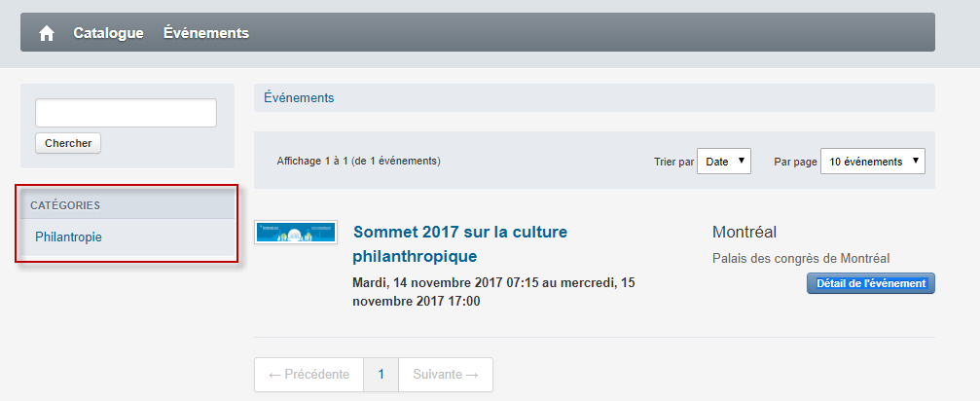The width and height of the screenshot is (980, 401).
Task: Click the CATÉGORIES sidebar header
Action: click(65, 205)
